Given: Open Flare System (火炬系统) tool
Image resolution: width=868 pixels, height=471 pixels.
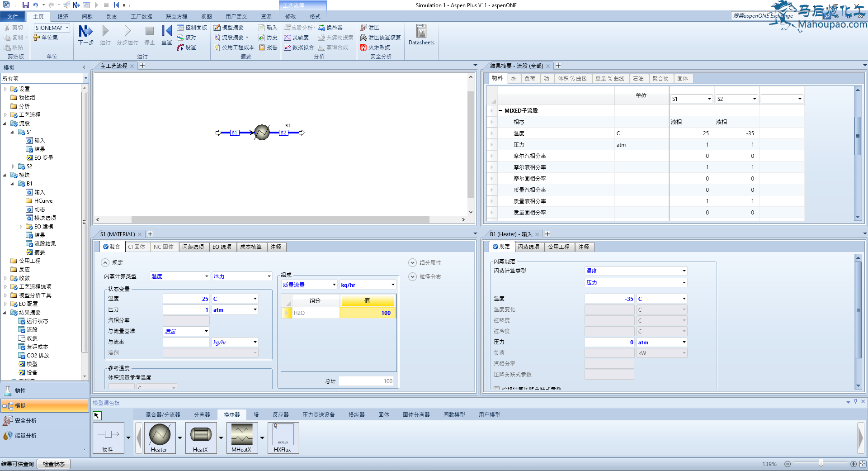Looking at the screenshot, I should point(375,48).
